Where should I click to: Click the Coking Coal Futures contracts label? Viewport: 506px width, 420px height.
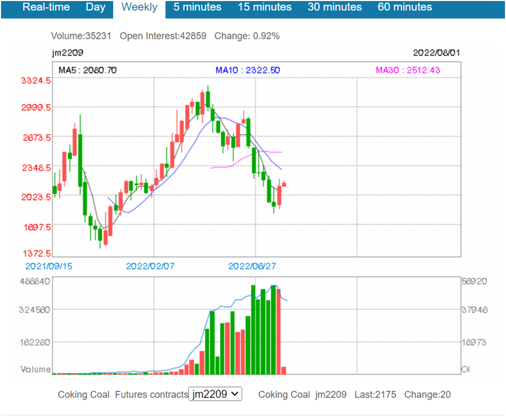tap(123, 395)
